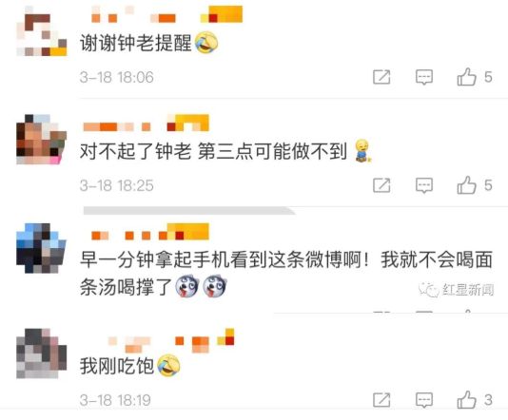Like the comment posted at 18:06

tap(466, 77)
